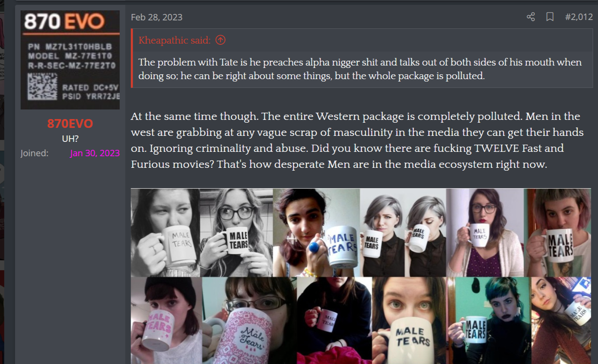
Task: Click the 870 EVO avatar image
Action: tap(70, 60)
